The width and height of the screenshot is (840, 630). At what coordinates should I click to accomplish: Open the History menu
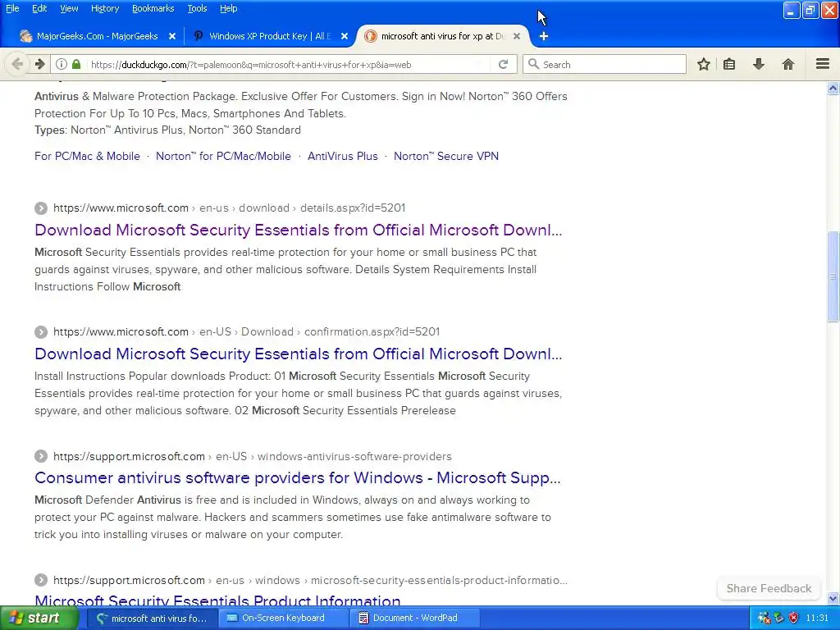(104, 8)
